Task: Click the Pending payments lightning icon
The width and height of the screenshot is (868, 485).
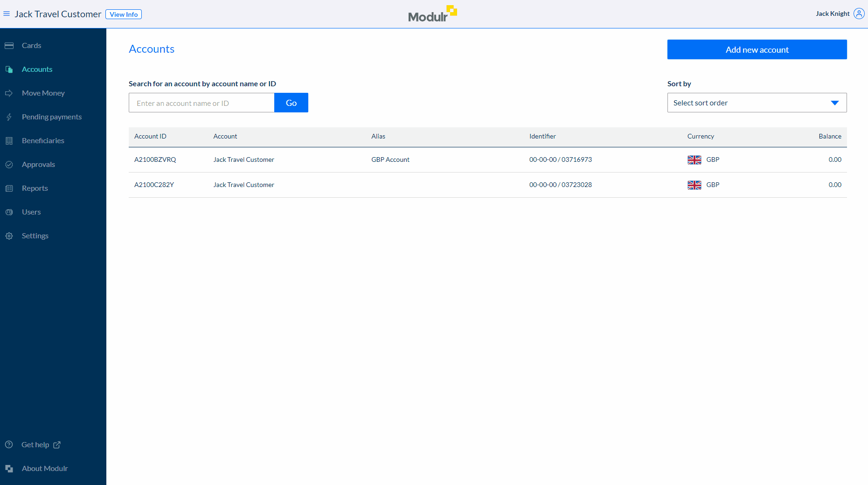Action: 9,117
